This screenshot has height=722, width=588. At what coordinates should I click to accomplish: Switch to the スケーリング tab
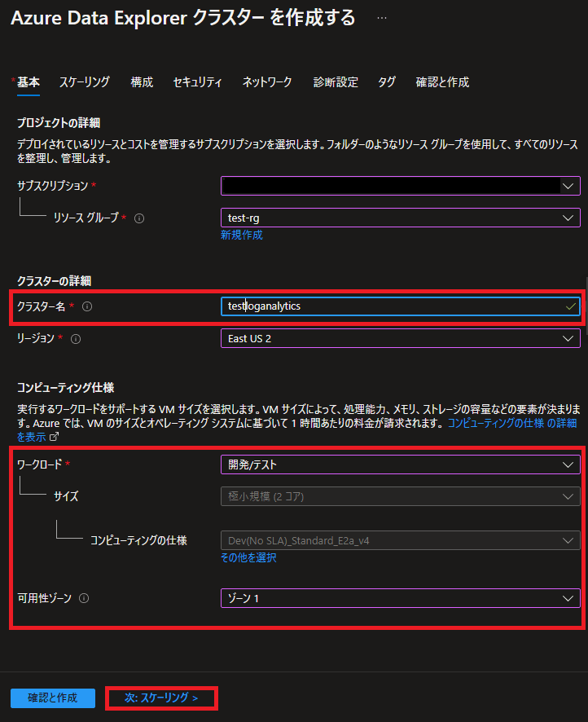click(85, 82)
